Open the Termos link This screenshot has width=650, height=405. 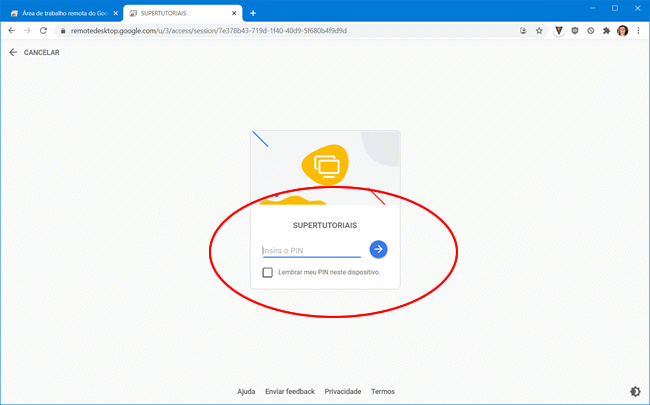(381, 391)
